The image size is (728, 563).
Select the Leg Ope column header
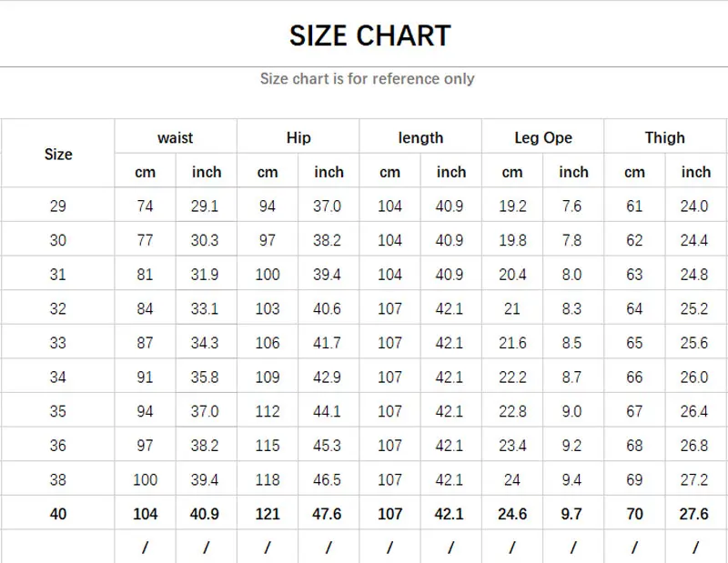[543, 138]
